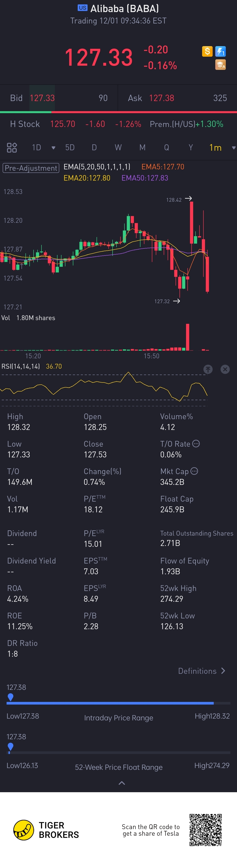
Task: Move RSI indicator to top with arrow icon
Action: point(208,369)
